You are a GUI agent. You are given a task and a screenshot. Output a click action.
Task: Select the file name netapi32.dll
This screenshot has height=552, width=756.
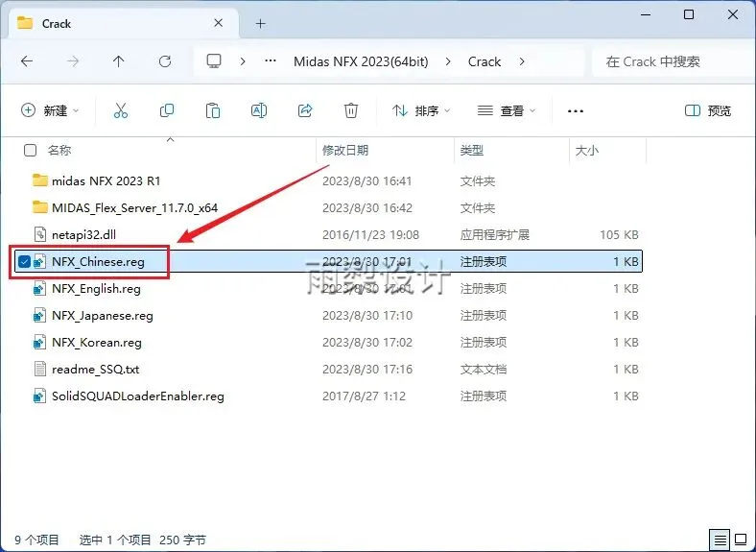point(83,234)
